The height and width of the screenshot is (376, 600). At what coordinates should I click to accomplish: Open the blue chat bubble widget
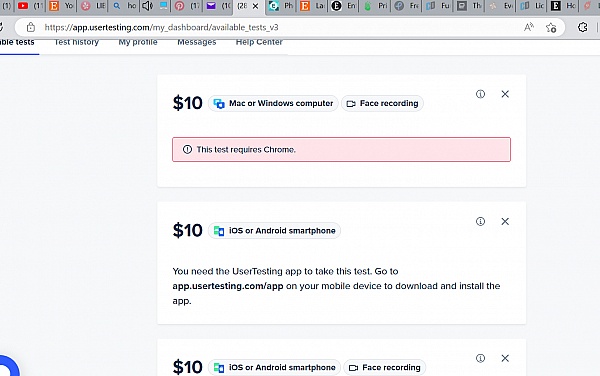[8, 366]
